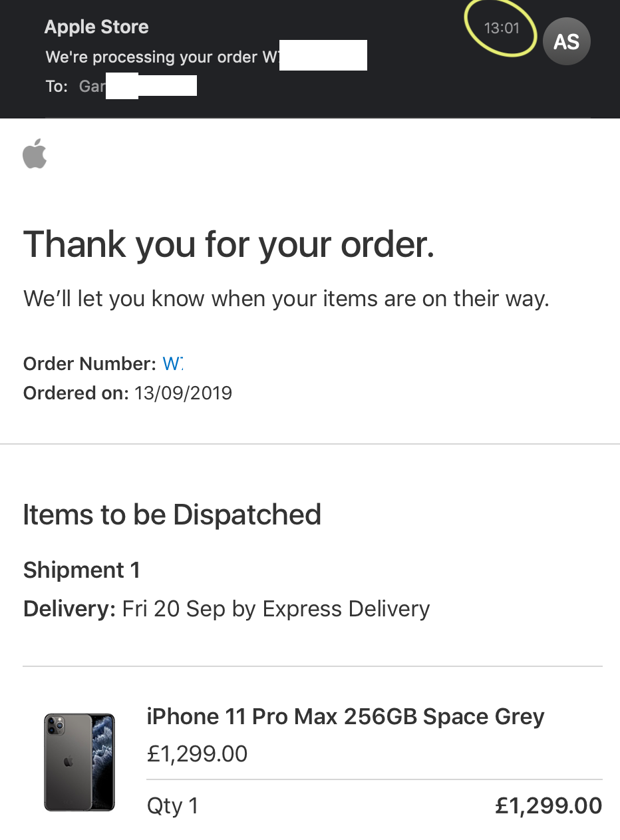Click the Fri 20 Sep Express Delivery text

tap(276, 609)
